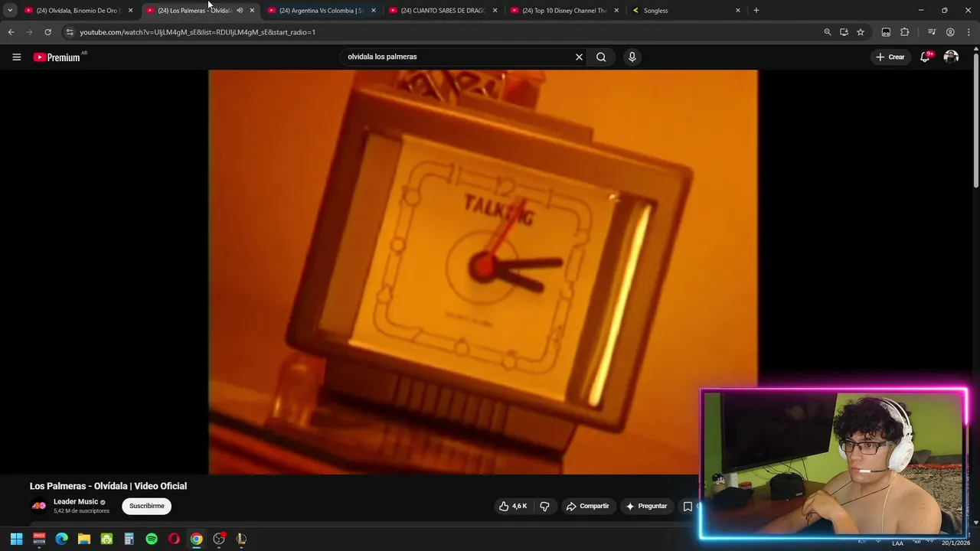Clear the search box with the X
Viewport: 980px width, 551px height.
[x=579, y=57]
